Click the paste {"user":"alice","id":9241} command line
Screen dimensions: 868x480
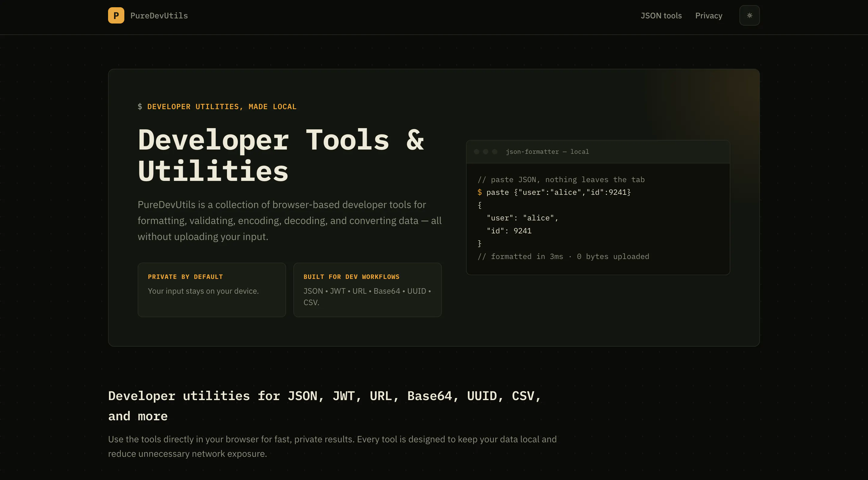click(554, 193)
